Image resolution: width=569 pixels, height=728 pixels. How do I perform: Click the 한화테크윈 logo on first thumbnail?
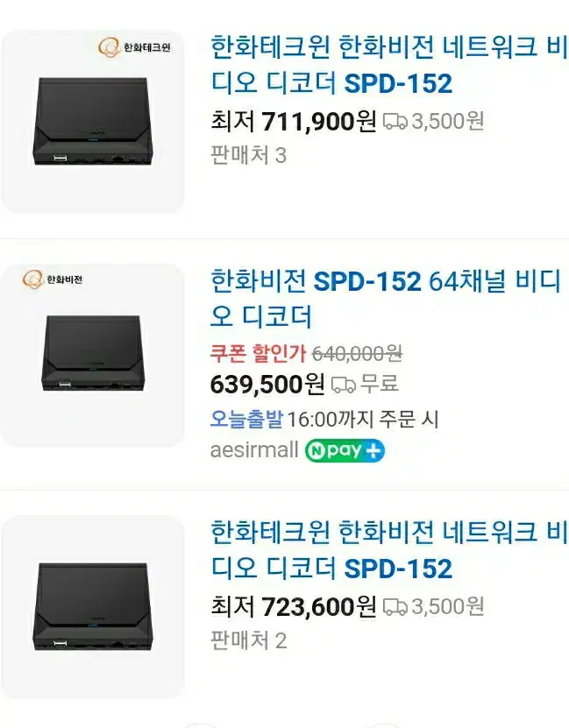tap(134, 47)
